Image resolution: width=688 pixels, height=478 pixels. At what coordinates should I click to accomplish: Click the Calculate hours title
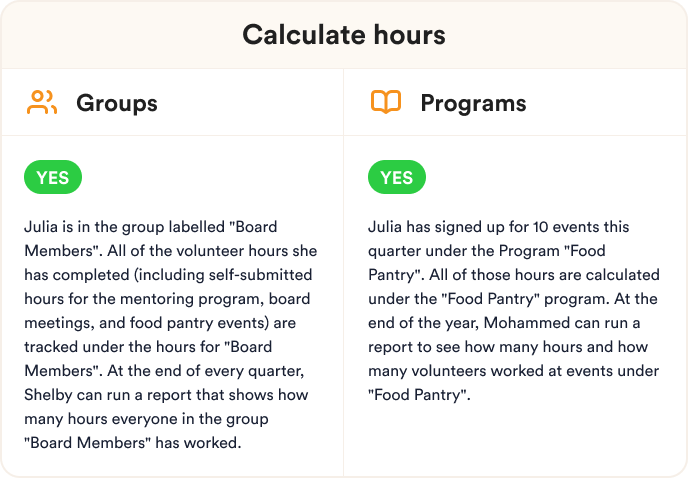pyautogui.click(x=344, y=35)
